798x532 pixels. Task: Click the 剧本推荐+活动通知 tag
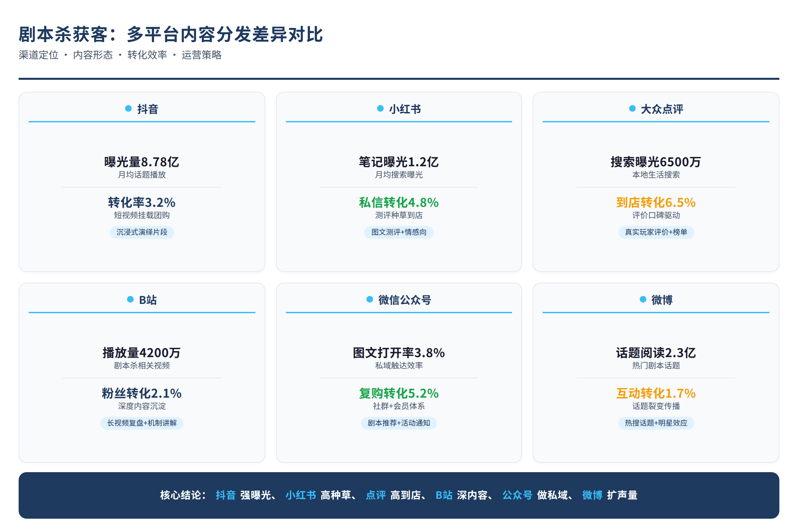[x=399, y=423]
